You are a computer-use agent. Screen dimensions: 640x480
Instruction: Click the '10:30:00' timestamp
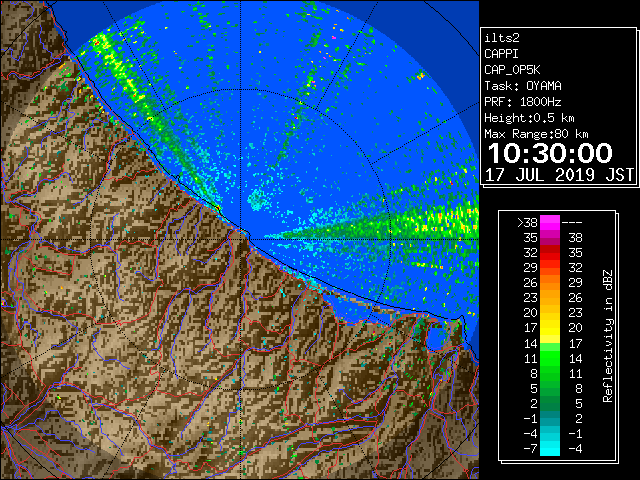(x=550, y=153)
